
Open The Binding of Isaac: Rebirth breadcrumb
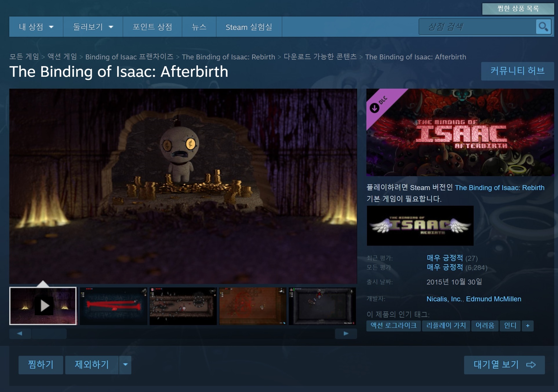click(228, 57)
